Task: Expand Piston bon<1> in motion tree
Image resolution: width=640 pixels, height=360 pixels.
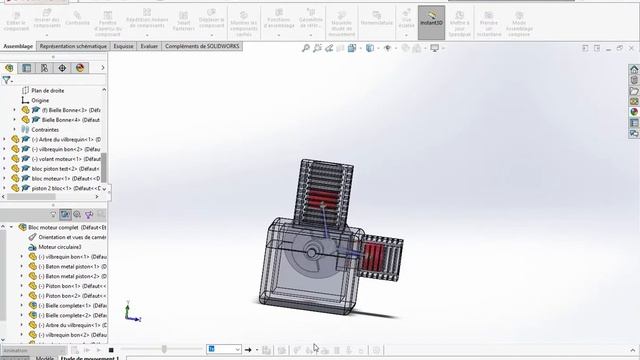Action: tap(22, 286)
